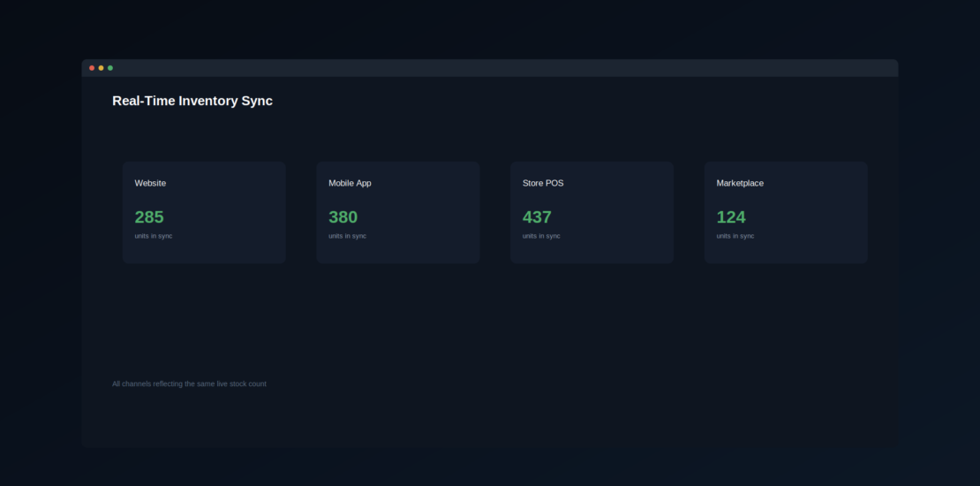This screenshot has width=980, height=486.
Task: Select the Store POS channel card
Action: click(592, 213)
